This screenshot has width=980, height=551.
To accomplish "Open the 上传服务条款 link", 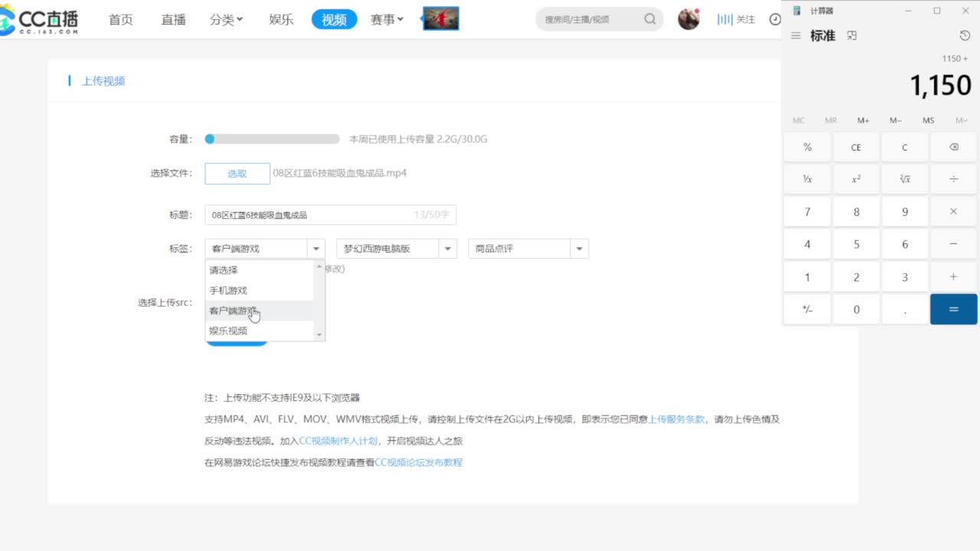I will tap(676, 419).
